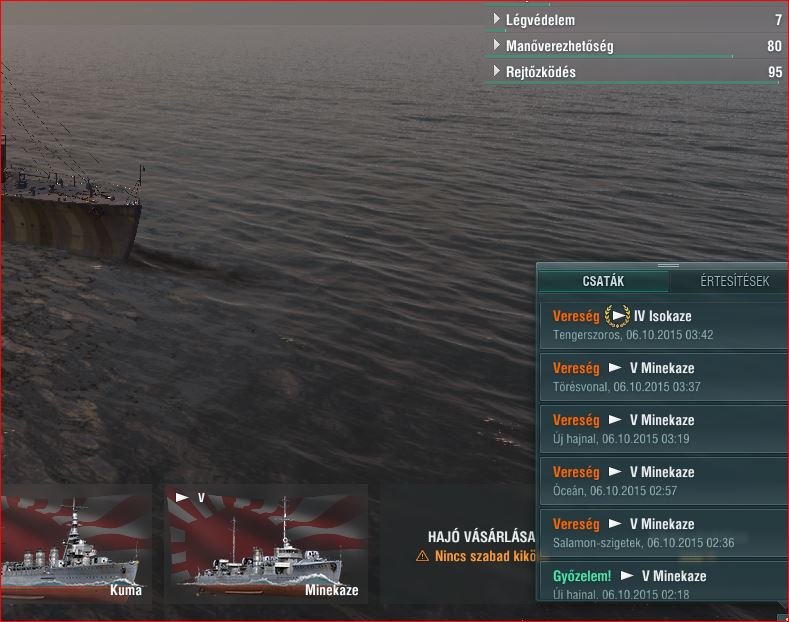Select the Minekaze ship card
Image resolution: width=789 pixels, height=622 pixels.
[x=267, y=544]
